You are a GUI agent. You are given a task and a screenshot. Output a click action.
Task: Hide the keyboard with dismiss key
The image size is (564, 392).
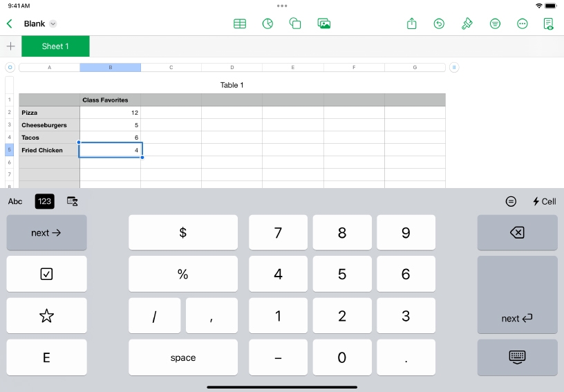coord(517,357)
